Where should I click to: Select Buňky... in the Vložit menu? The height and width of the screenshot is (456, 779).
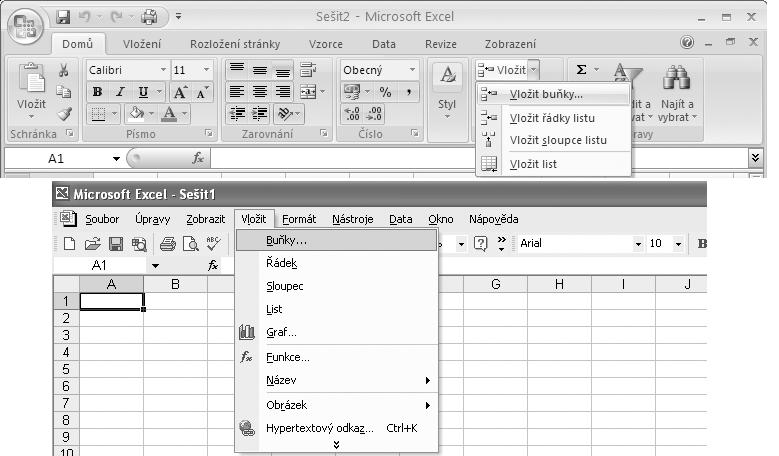pos(336,240)
